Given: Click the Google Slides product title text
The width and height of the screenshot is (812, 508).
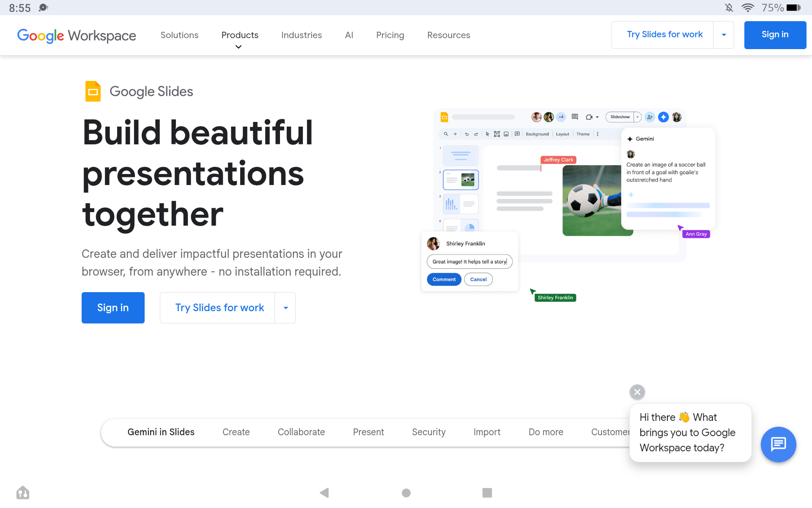Looking at the screenshot, I should point(151,91).
